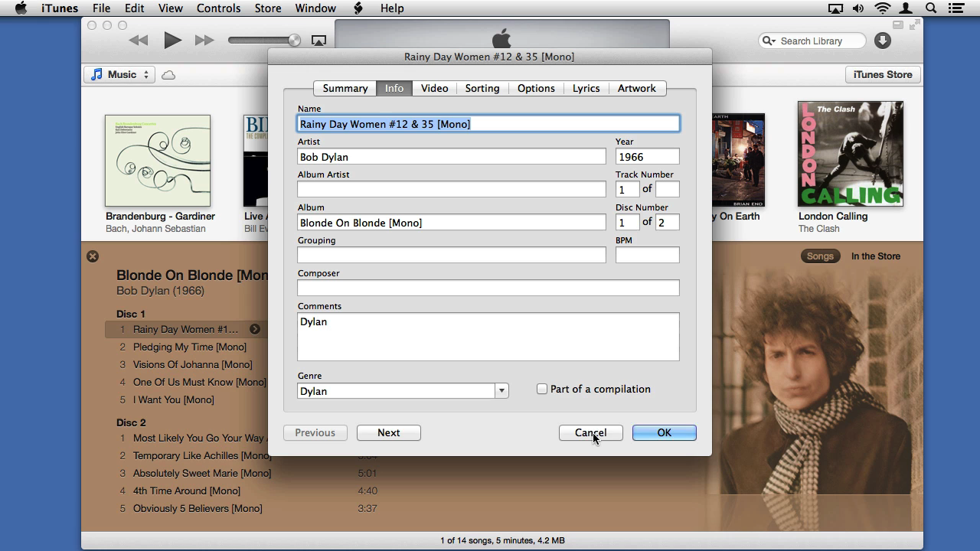Viewport: 980px width, 551px height.
Task: Click the iCloud icon next to Music
Action: point(168,75)
